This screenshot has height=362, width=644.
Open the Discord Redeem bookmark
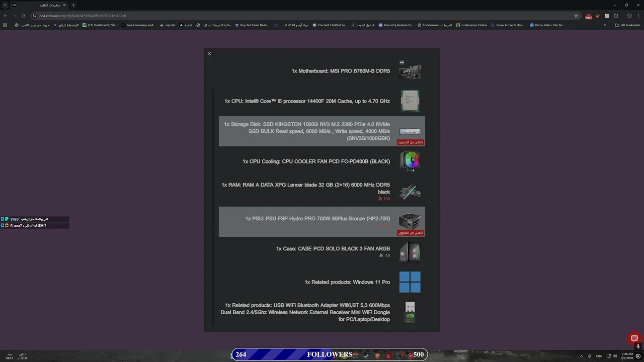tap(396, 25)
